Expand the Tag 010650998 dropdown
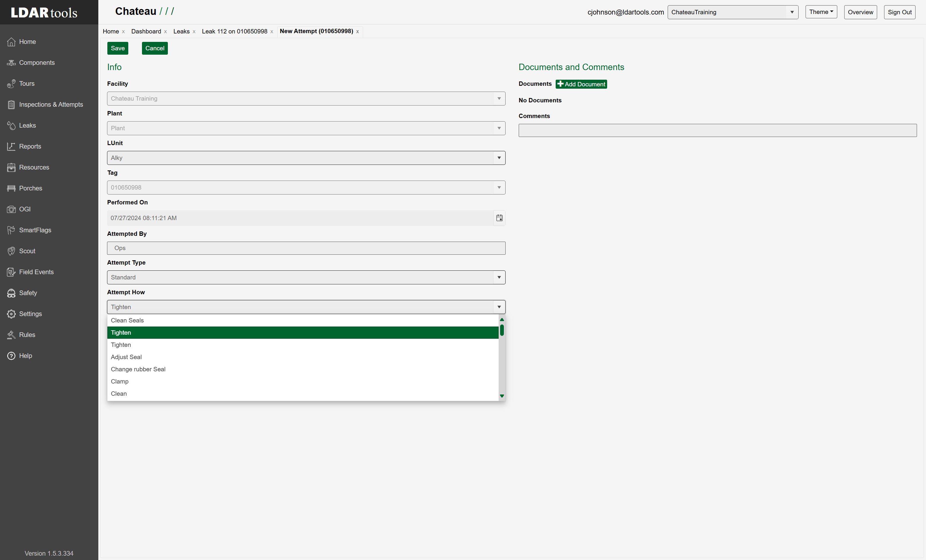Image resolution: width=926 pixels, height=560 pixels. (499, 188)
